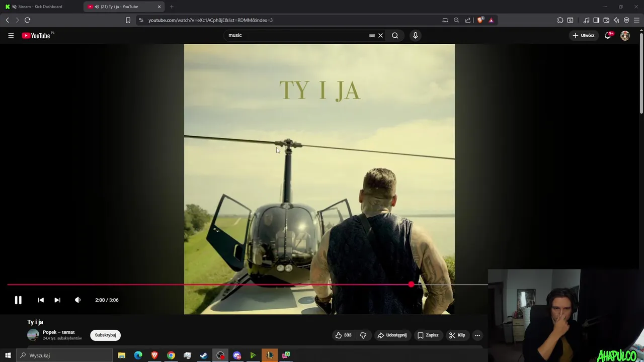Open the YouTube hamburger guide menu

(11, 36)
